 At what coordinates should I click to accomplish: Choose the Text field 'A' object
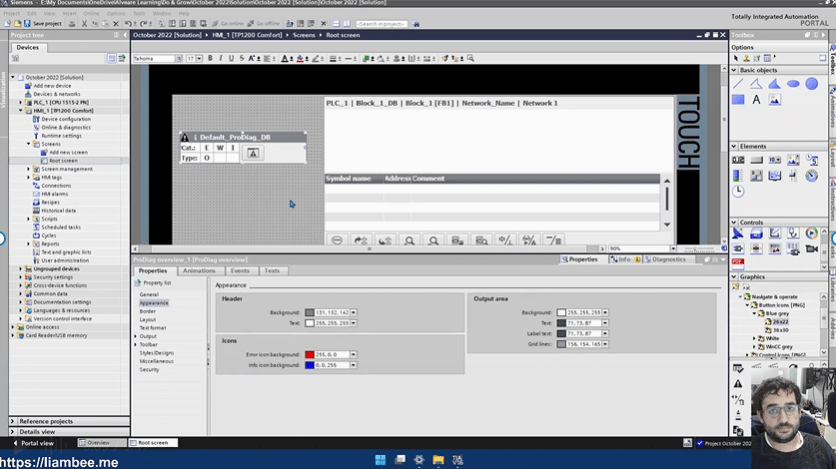756,100
